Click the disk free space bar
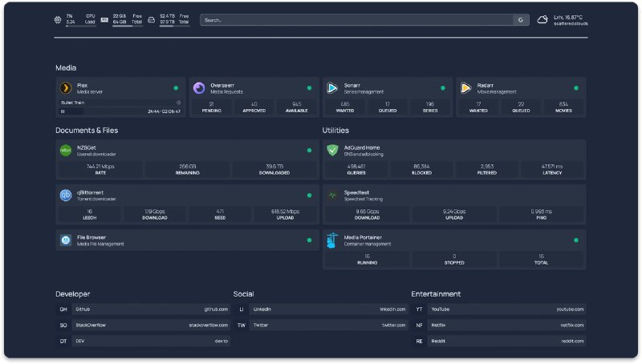The width and height of the screenshot is (642, 364). pos(174,26)
